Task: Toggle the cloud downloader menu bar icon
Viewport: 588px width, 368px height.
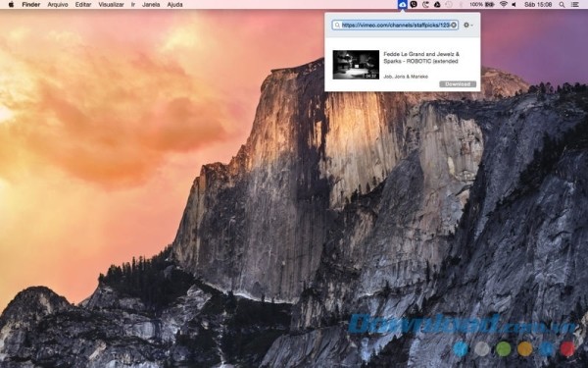Action: 403,5
